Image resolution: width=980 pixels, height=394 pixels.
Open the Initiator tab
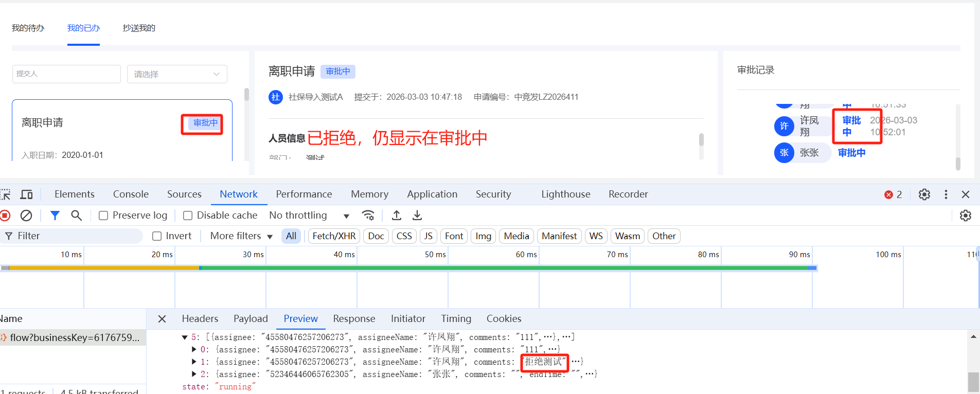(408, 319)
